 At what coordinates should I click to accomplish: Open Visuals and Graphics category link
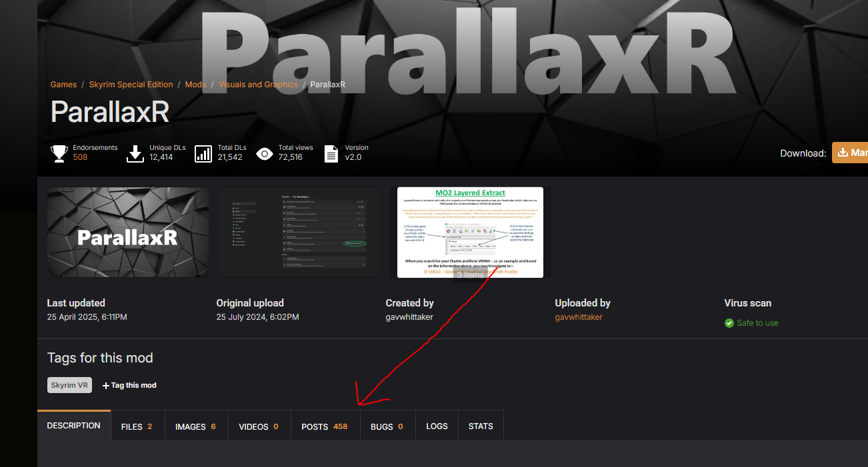[258, 85]
